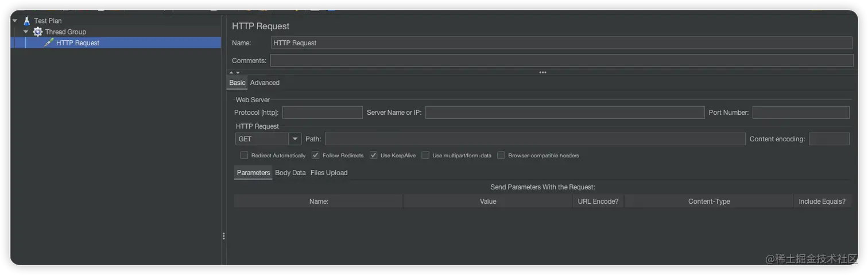Click the Include Equals? column header
Image resolution: width=868 pixels, height=275 pixels.
tap(822, 202)
